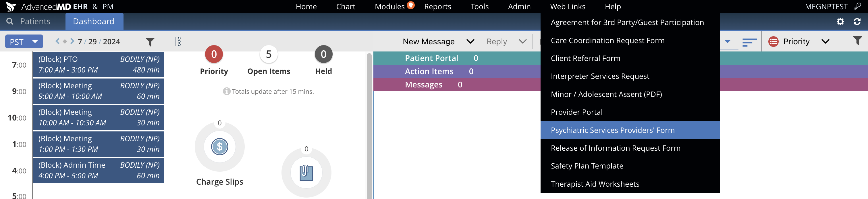
Task: Click the vertical dots options icon
Action: coord(178,41)
